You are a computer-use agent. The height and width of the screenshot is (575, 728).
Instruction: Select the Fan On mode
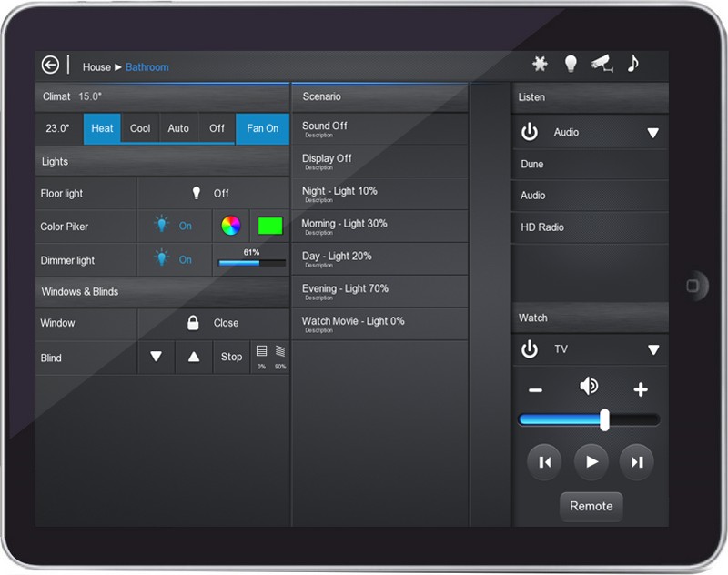[x=262, y=128]
